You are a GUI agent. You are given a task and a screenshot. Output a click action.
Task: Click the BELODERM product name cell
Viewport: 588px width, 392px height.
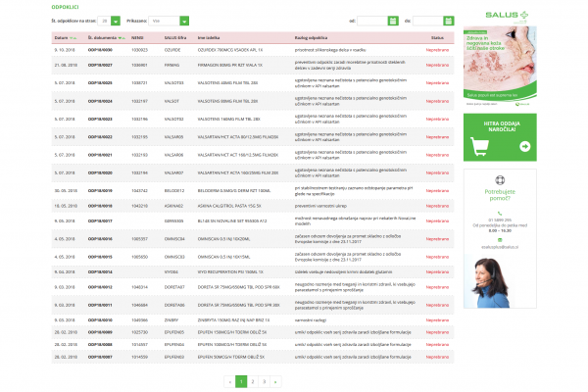point(234,191)
